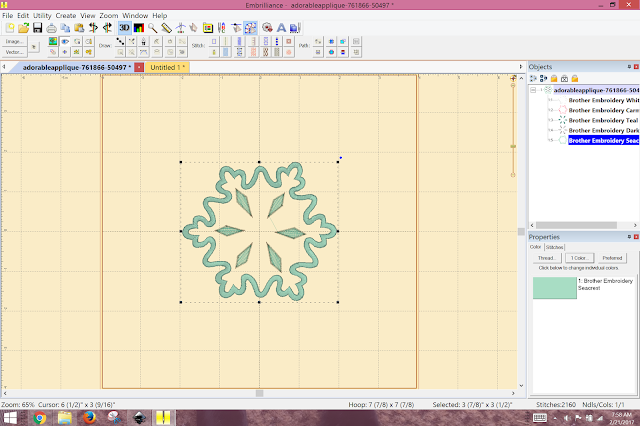Image resolution: width=640 pixels, height=426 pixels.
Task: Click the Vector... button
Action: pyautogui.click(x=14, y=52)
